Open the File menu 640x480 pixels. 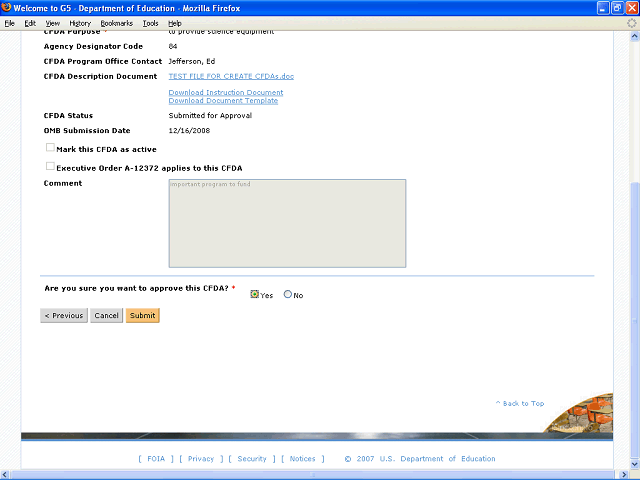pyautogui.click(x=9, y=23)
